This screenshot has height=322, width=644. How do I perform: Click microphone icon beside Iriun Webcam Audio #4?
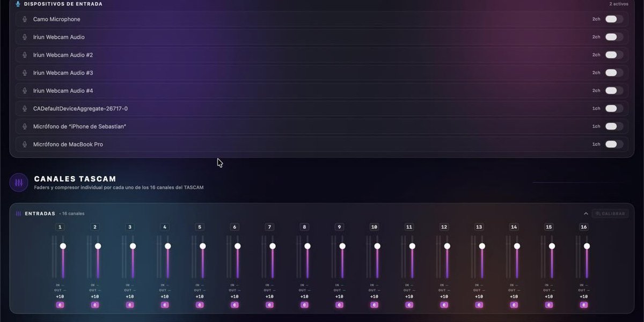click(x=25, y=91)
